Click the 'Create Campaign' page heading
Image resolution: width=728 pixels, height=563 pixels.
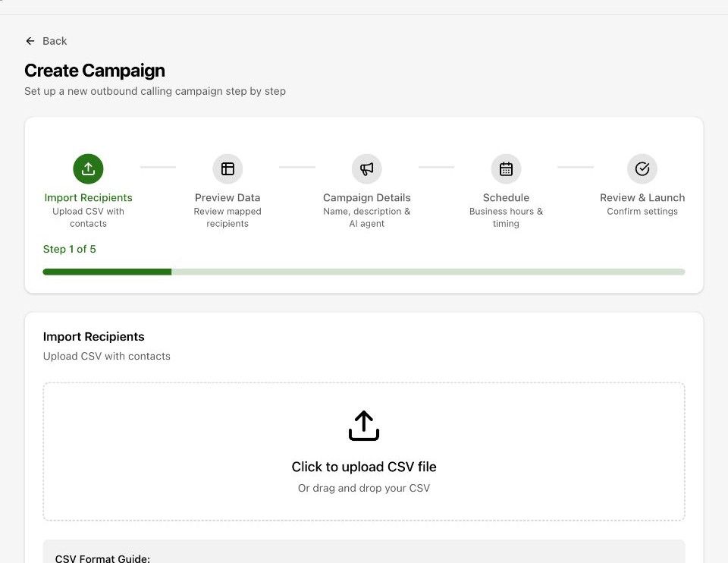click(x=95, y=71)
